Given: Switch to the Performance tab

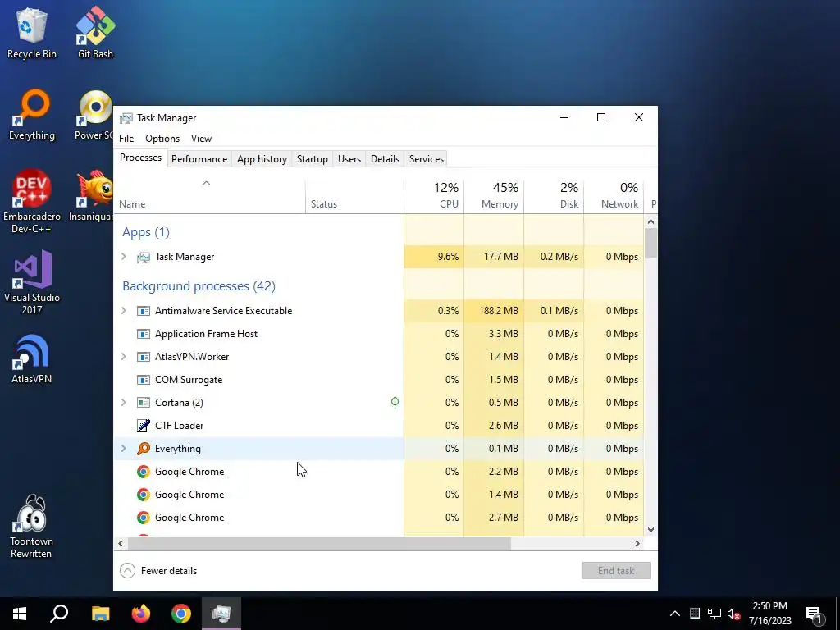Looking at the screenshot, I should (199, 159).
